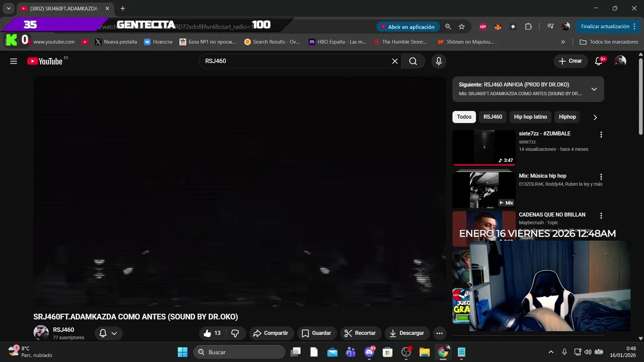The height and width of the screenshot is (362, 644).
Task: Download the video with Descargar
Action: click(407, 333)
